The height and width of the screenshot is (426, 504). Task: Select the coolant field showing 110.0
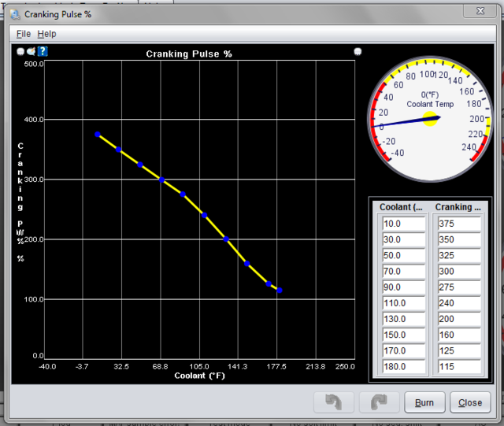(400, 303)
